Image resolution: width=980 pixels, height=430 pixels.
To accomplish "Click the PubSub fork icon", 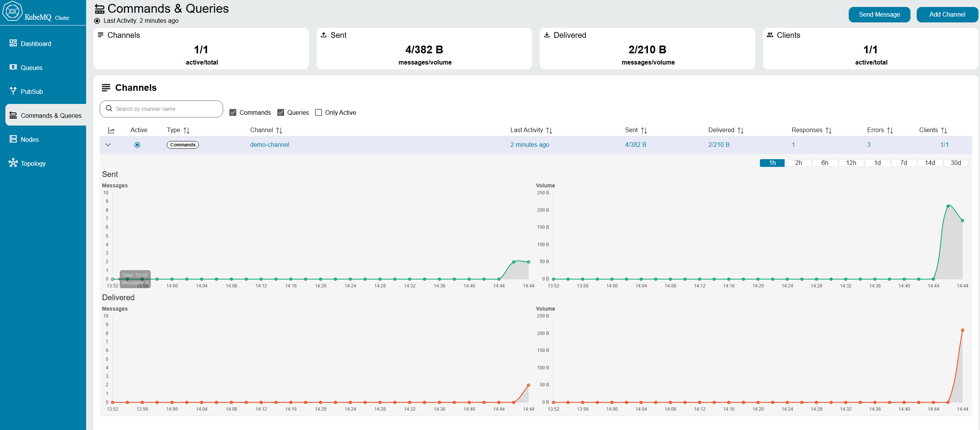I will pyautogui.click(x=13, y=91).
